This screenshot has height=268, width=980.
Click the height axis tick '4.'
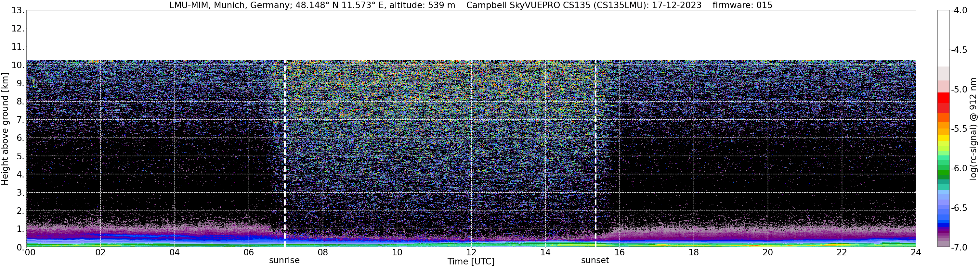[x=20, y=174]
